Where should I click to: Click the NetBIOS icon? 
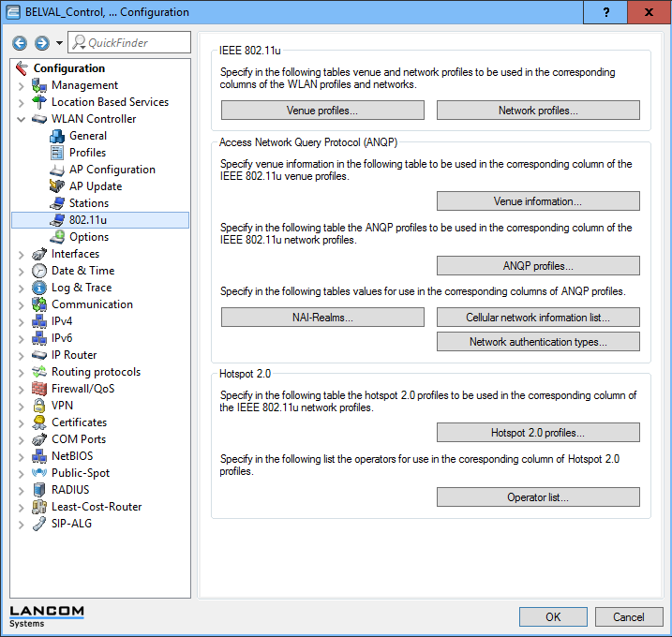tap(39, 456)
